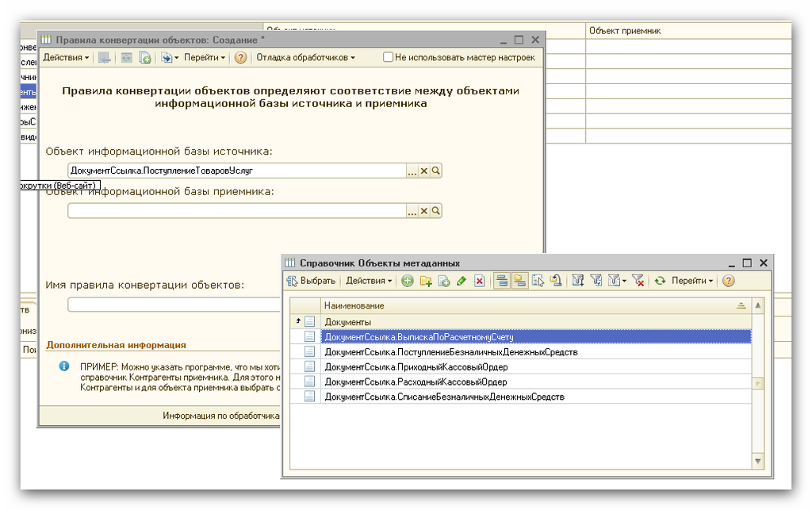Click the Выбрать button in the metadata catalog
812x510 pixels.
(311, 281)
